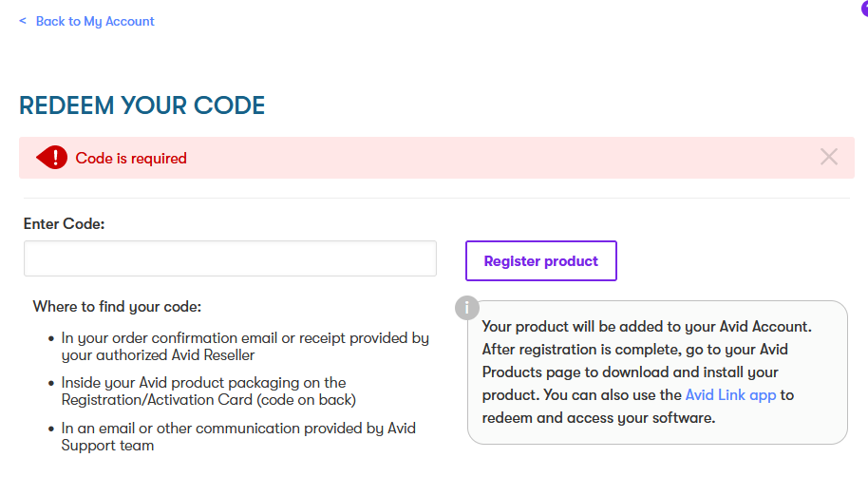Click the red warning icon in error alert
This screenshot has width=868, height=496.
tap(52, 158)
